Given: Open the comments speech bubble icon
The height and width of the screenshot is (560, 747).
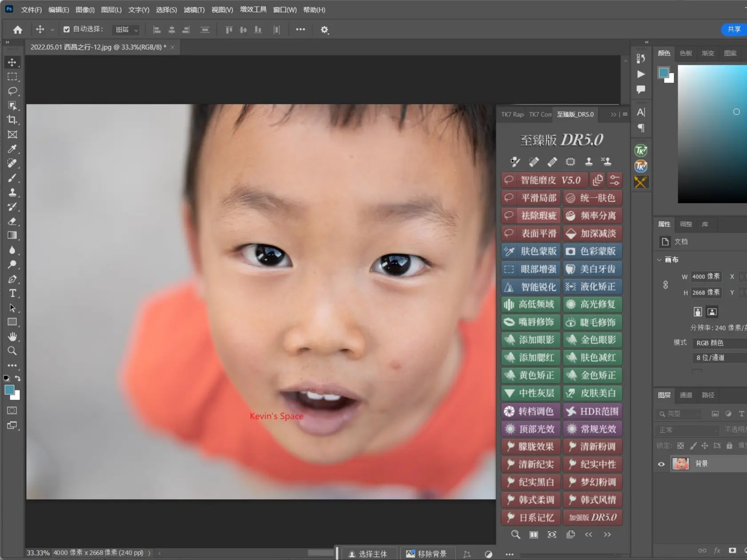Looking at the screenshot, I should pos(640,89).
